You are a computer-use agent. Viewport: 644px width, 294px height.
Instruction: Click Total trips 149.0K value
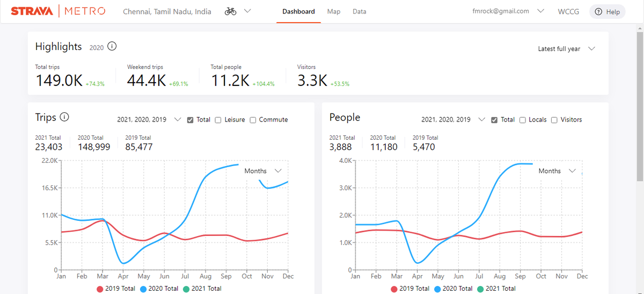point(59,81)
